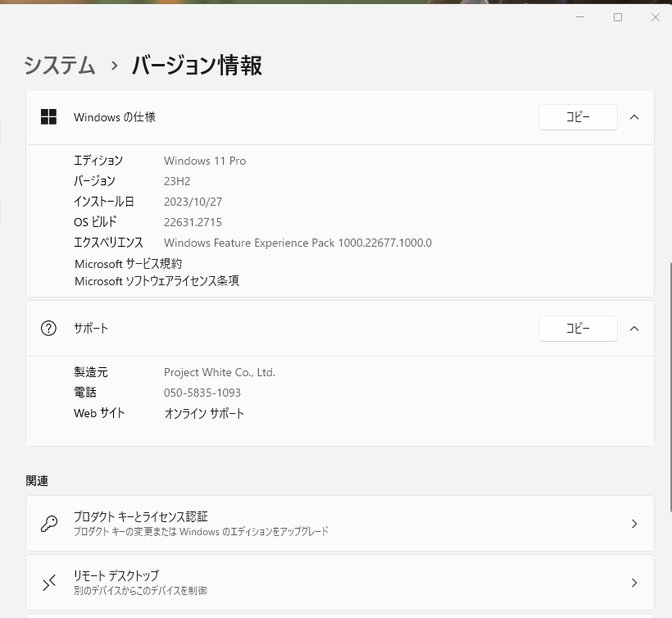Select Windows Feature Experience Pack value
672x618 pixels.
(297, 243)
